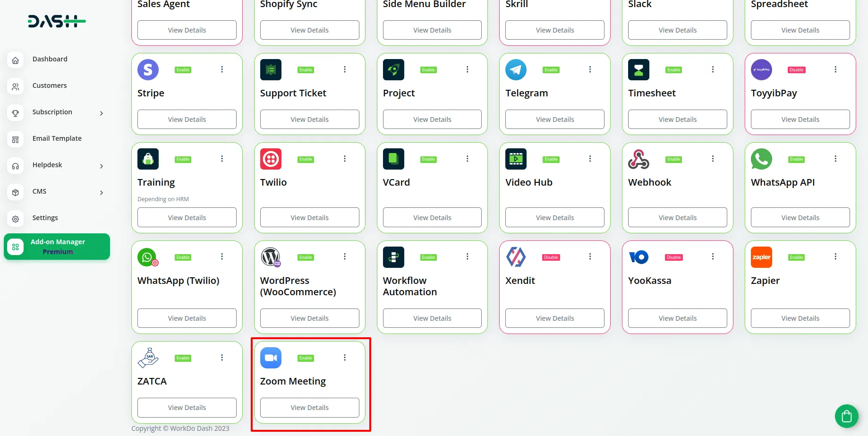The width and height of the screenshot is (868, 436).
Task: Click the DASH logo
Action: (57, 21)
